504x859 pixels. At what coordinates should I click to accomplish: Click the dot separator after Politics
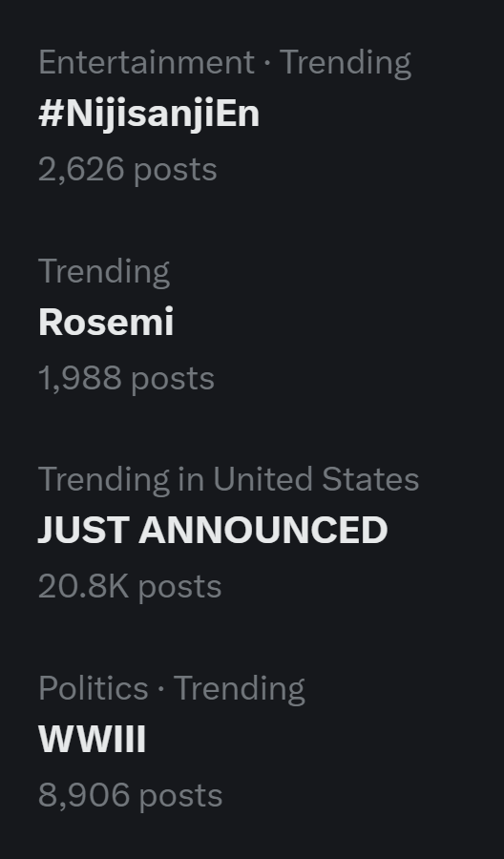pos(161,688)
